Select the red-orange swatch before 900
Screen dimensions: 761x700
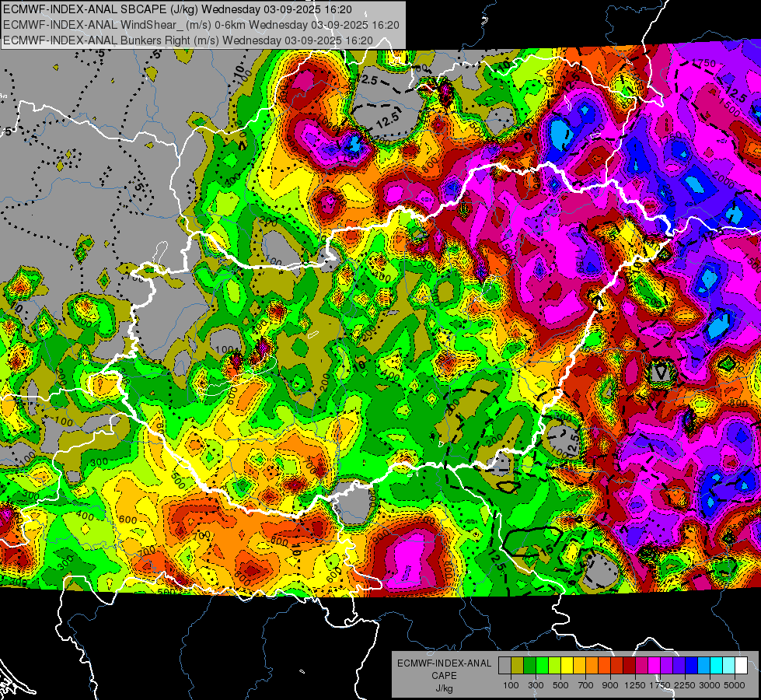(604, 666)
